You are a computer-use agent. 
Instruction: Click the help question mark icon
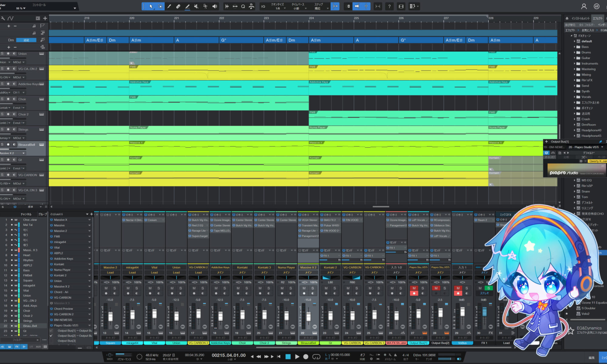click(x=389, y=6)
